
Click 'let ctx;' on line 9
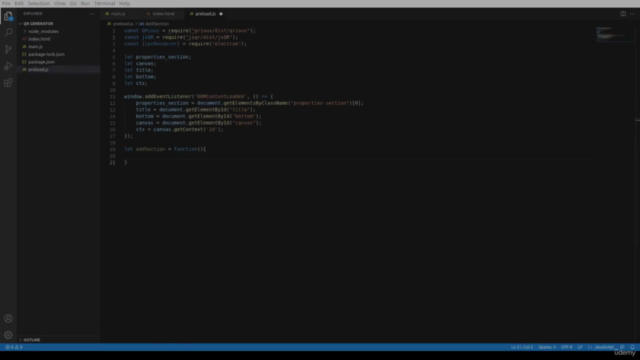tap(136, 83)
